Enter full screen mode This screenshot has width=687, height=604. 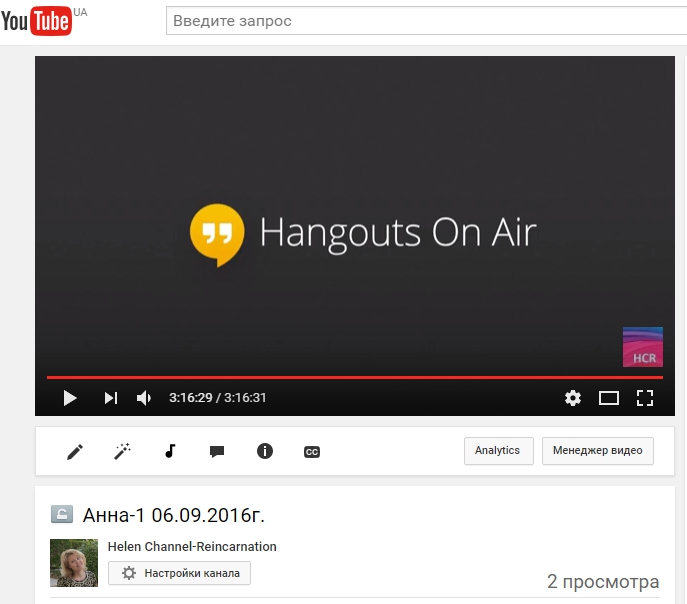(x=645, y=398)
